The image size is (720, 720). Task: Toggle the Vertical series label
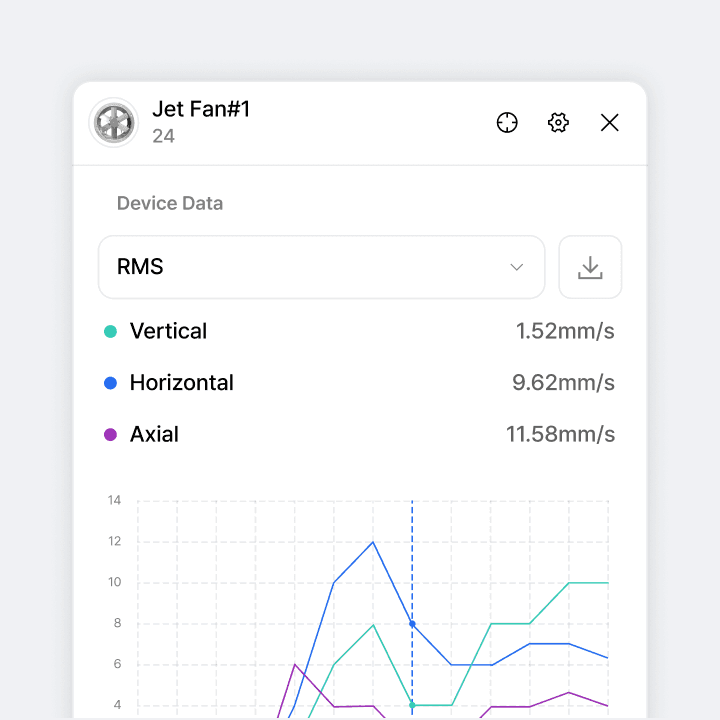click(x=168, y=331)
